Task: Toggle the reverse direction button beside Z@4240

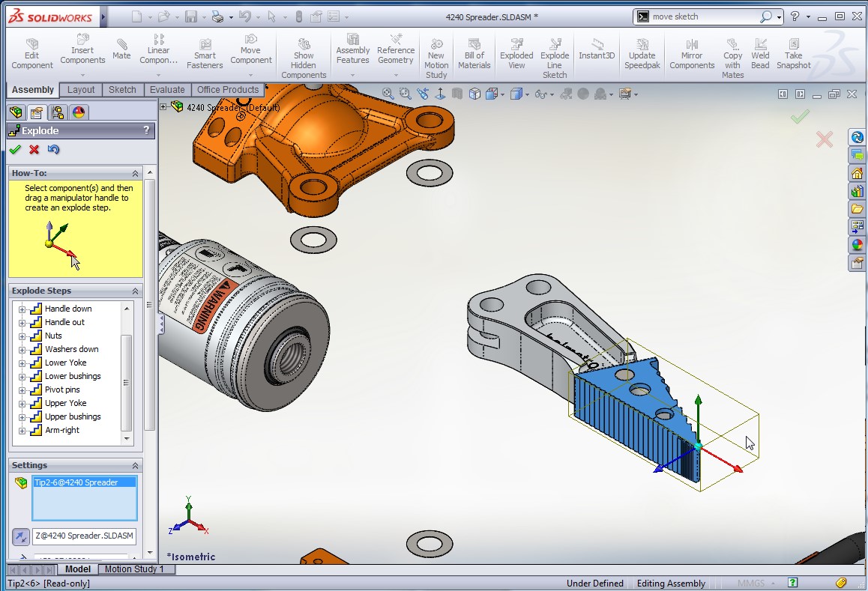Action: [21, 536]
